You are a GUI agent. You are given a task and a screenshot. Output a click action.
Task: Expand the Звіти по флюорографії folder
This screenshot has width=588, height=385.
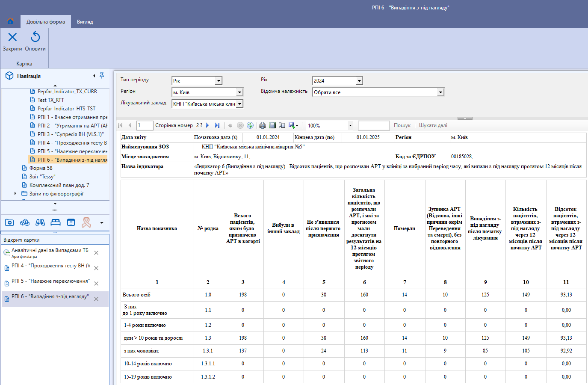coord(15,193)
